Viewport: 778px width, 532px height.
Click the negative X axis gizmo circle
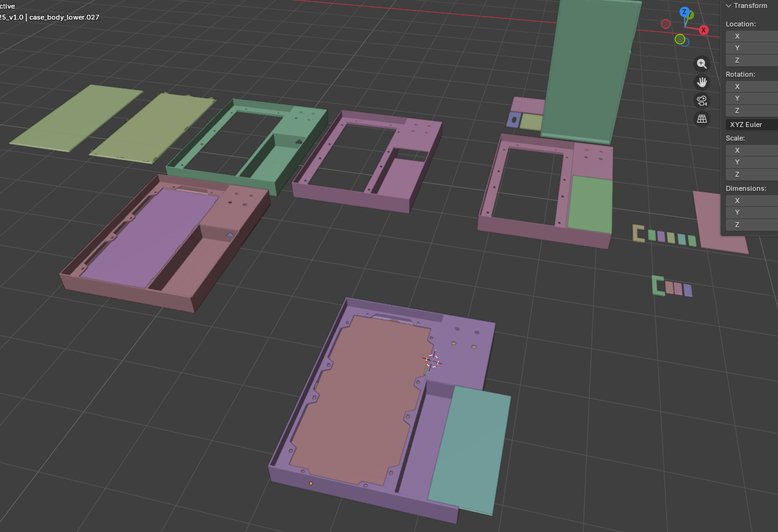pos(666,24)
